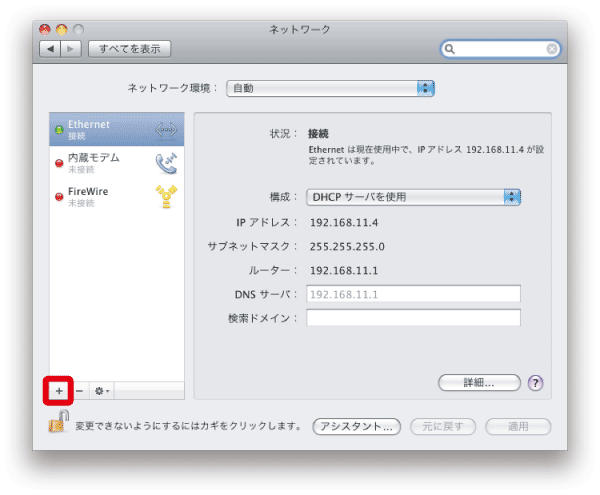The image size is (600, 495).
Task: Add a new service with plus button
Action: (x=59, y=391)
